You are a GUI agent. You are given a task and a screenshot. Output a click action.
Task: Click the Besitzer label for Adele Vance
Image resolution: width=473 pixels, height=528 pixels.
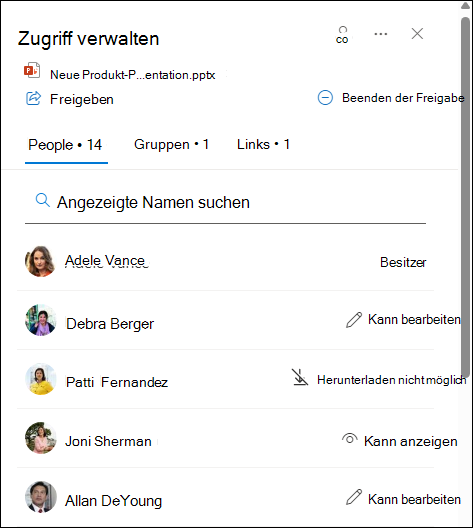click(x=403, y=262)
